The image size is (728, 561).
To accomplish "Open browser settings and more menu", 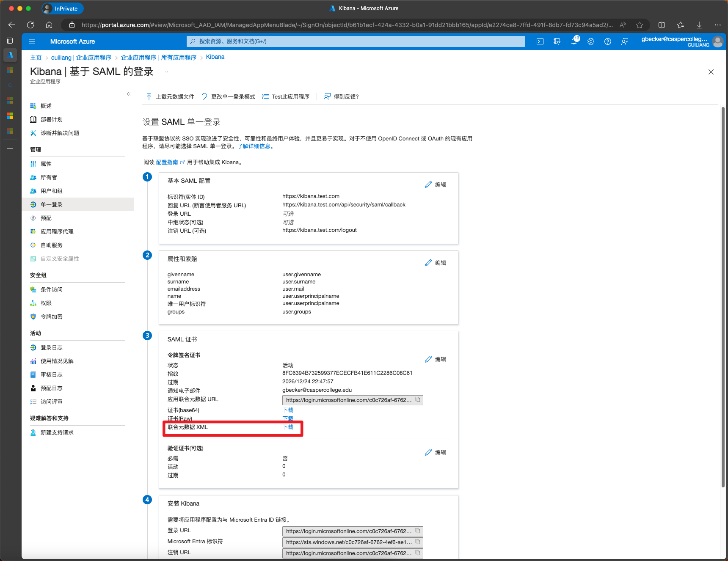I will tap(718, 25).
